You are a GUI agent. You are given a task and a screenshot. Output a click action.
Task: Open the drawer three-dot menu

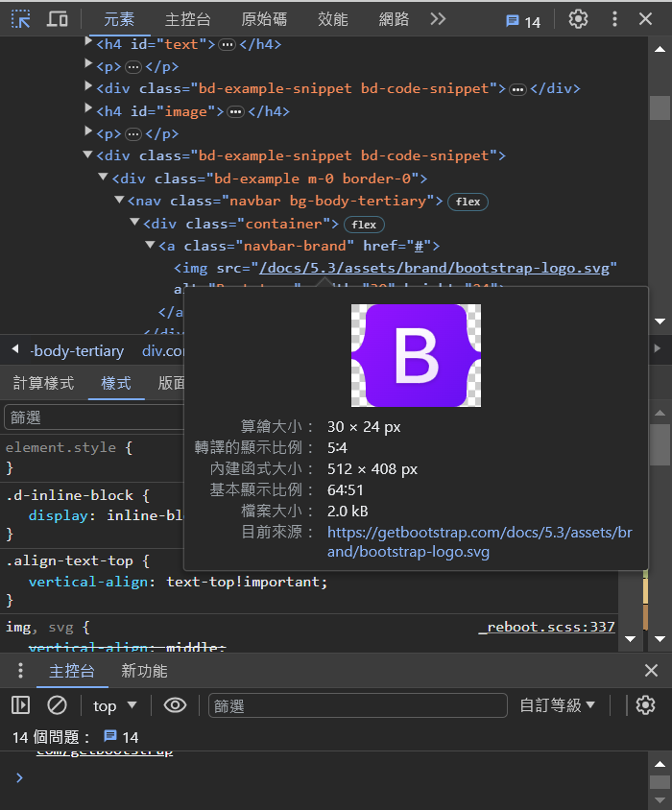20,671
